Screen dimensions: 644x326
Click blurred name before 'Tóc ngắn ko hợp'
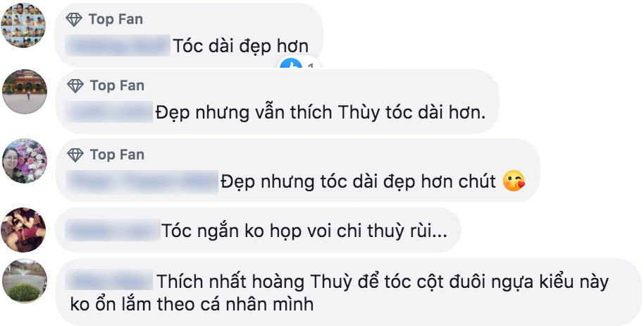(x=113, y=230)
